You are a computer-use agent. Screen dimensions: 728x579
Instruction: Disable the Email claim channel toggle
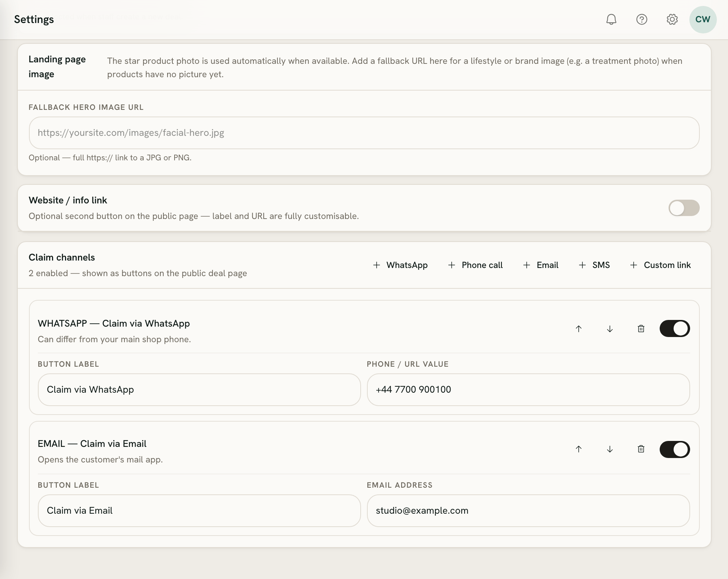coord(675,449)
